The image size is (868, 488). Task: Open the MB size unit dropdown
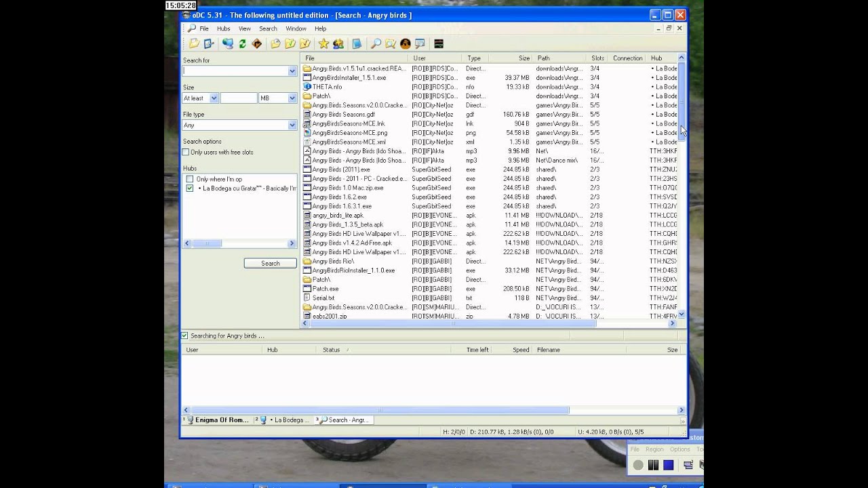(292, 98)
